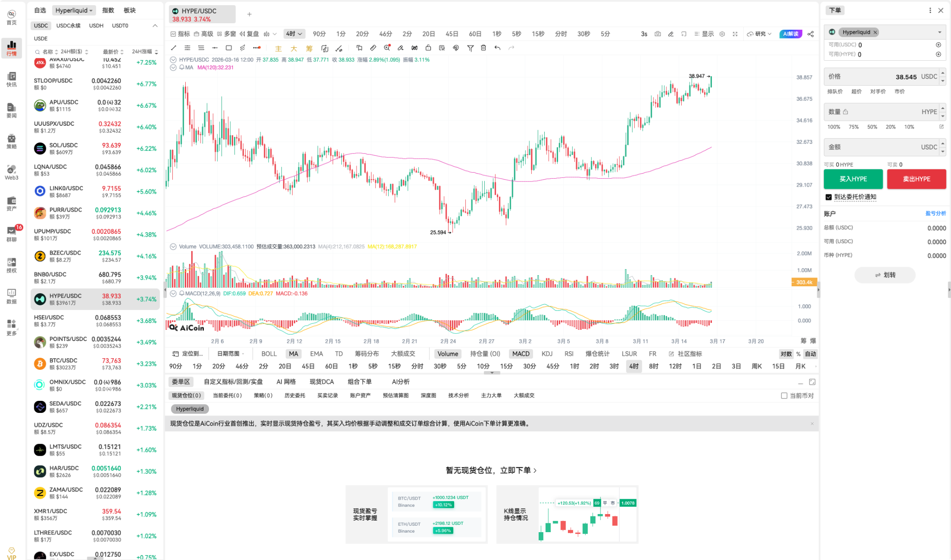Image resolution: width=951 pixels, height=560 pixels.
Task: Expand the Hyperliquid exchange dropdown in watchlist
Action: pyautogui.click(x=74, y=10)
